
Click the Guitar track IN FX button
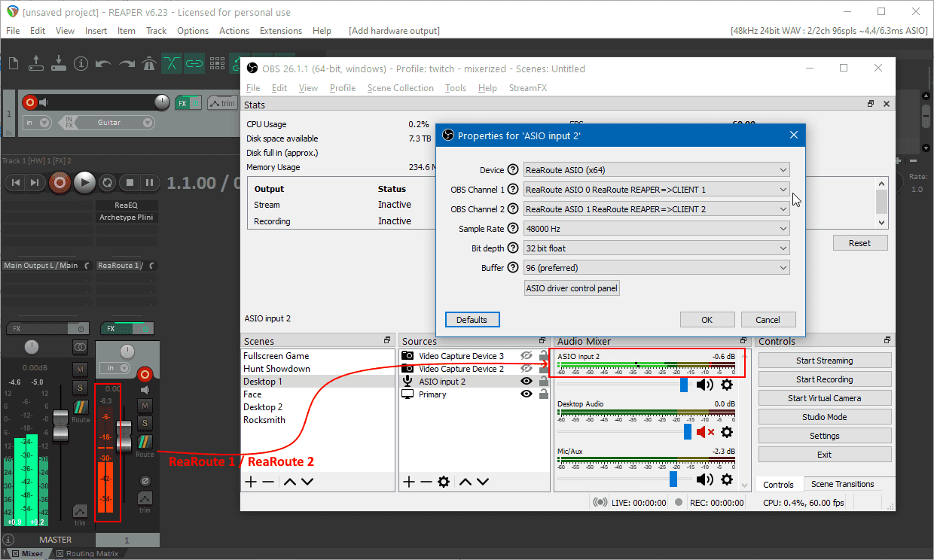[x=69, y=122]
